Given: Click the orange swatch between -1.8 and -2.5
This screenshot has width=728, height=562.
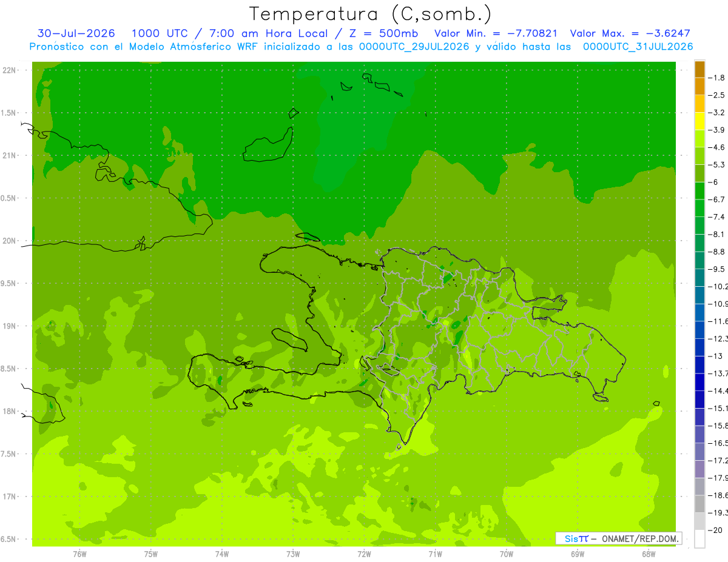Looking at the screenshot, I should pos(699,86).
